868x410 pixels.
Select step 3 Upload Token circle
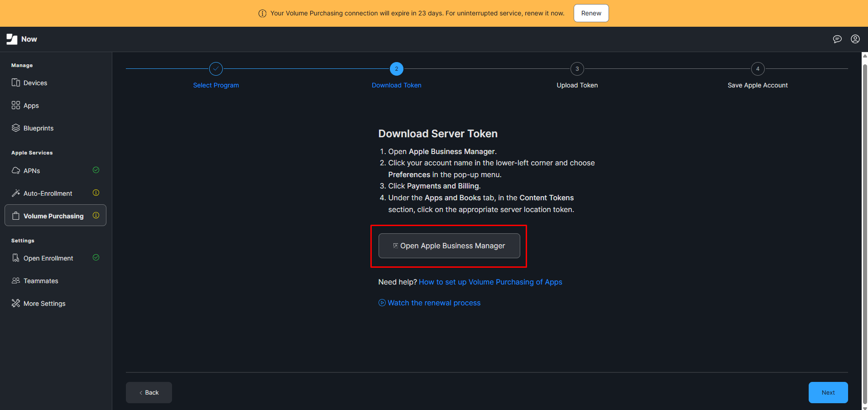pos(577,69)
